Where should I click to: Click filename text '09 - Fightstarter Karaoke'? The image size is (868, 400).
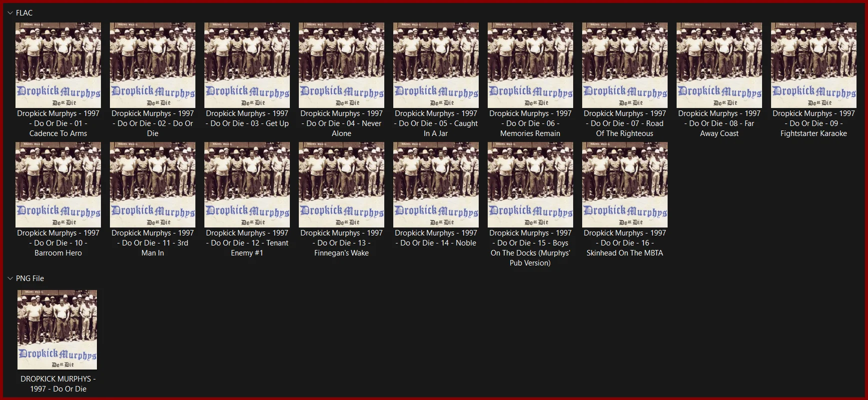pos(814,123)
